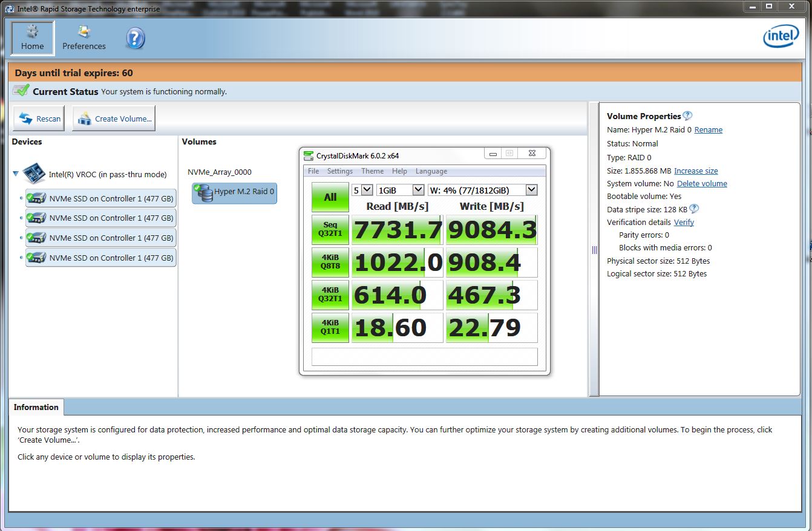Run the 4KiB Q32T1 test

pyautogui.click(x=330, y=295)
